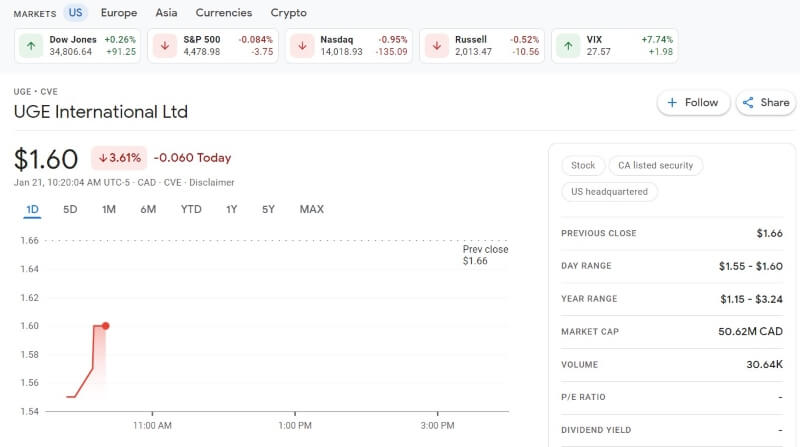Click the Dow Jones green up-arrow icon
The image size is (800, 447).
31,46
